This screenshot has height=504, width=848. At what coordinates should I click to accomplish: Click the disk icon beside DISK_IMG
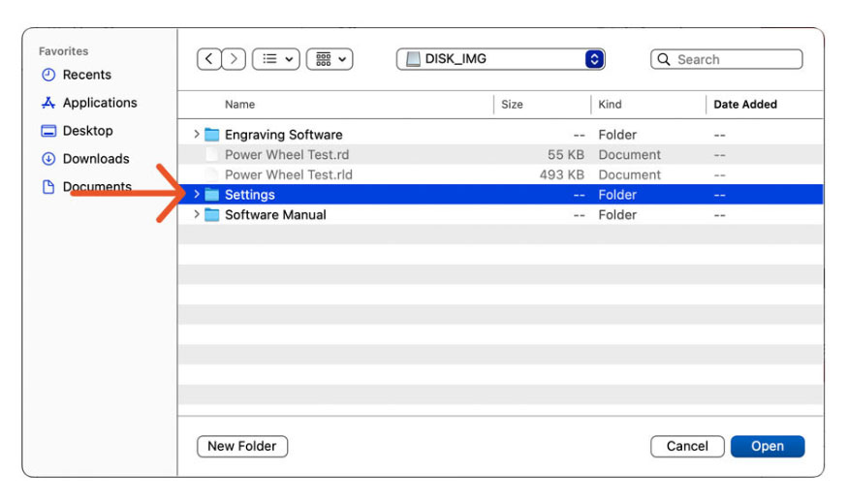point(413,59)
